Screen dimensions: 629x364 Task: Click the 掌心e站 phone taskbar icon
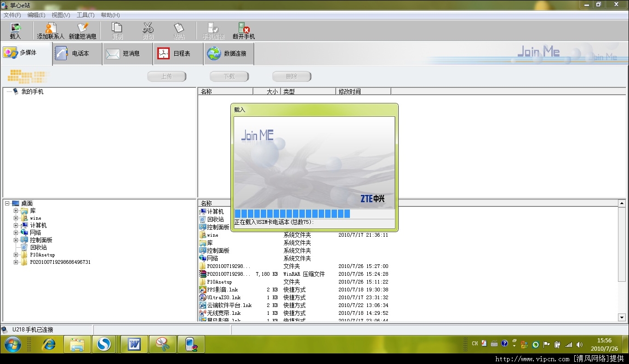191,344
